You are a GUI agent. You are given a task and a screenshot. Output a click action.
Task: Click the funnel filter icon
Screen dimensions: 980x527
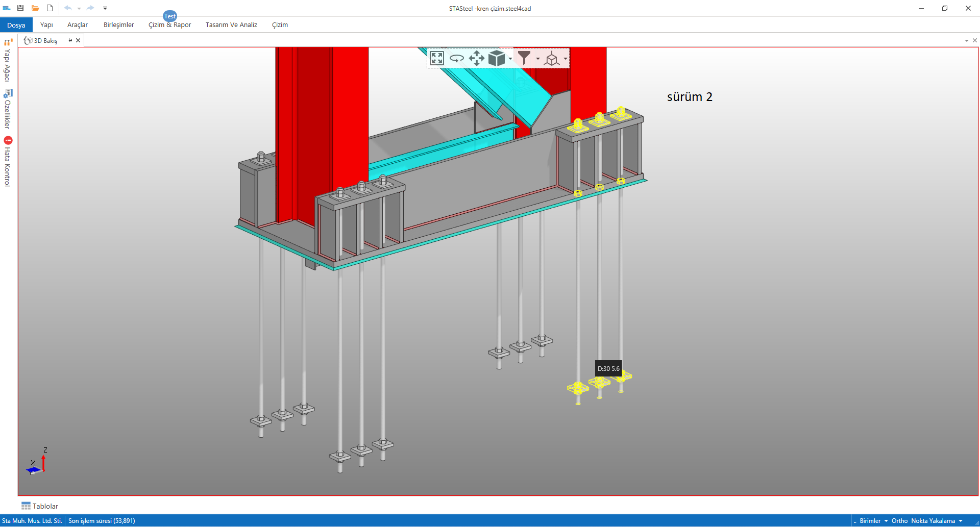tap(524, 58)
